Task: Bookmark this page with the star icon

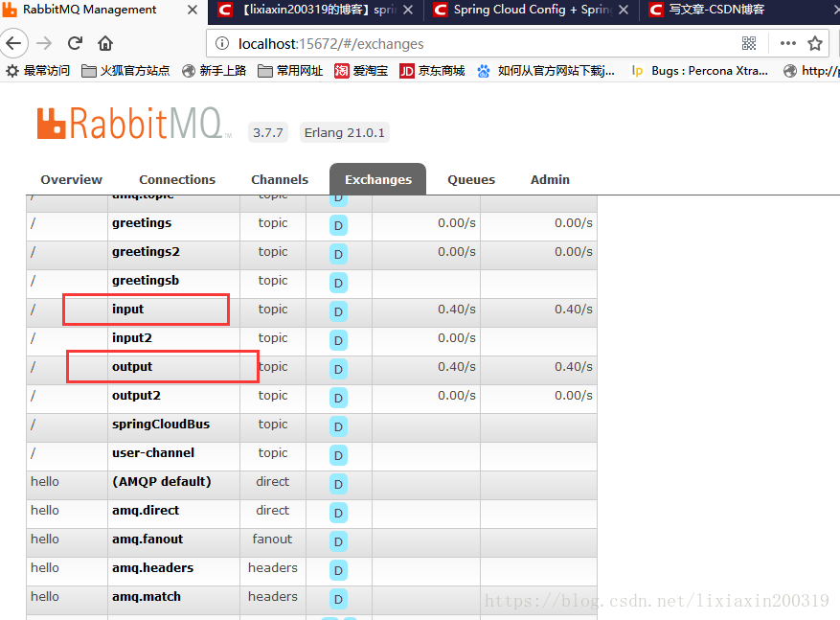Action: coord(815,43)
